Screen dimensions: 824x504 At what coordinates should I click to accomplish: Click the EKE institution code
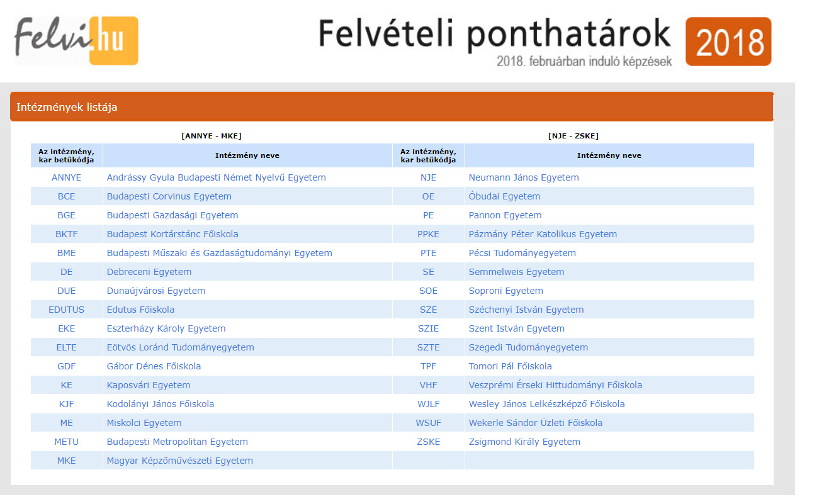coord(67,328)
